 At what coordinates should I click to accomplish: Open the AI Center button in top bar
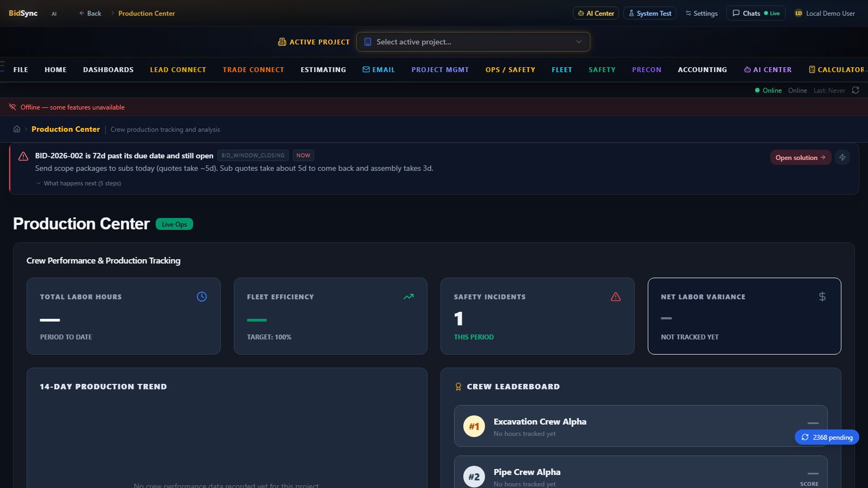(x=596, y=14)
